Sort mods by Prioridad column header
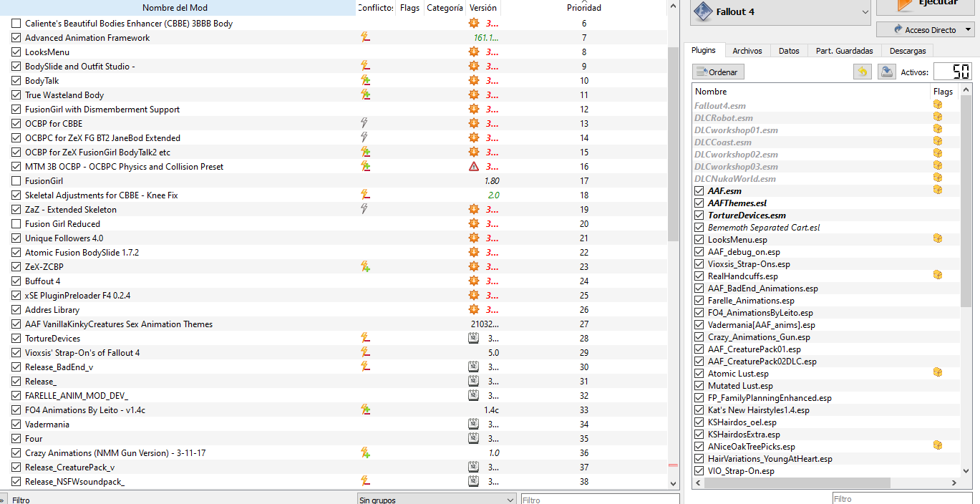This screenshot has width=980, height=504. (x=583, y=8)
